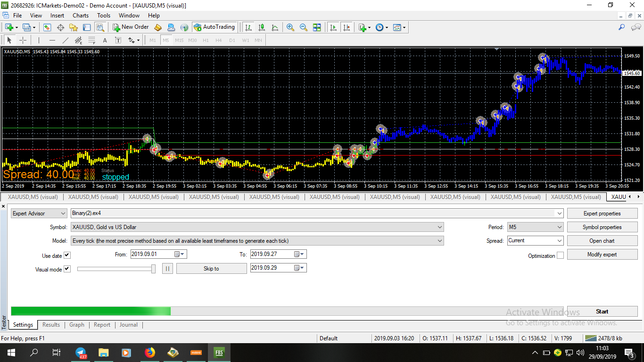
Task: Switch chart to bar chart
Action: pyautogui.click(x=248, y=27)
